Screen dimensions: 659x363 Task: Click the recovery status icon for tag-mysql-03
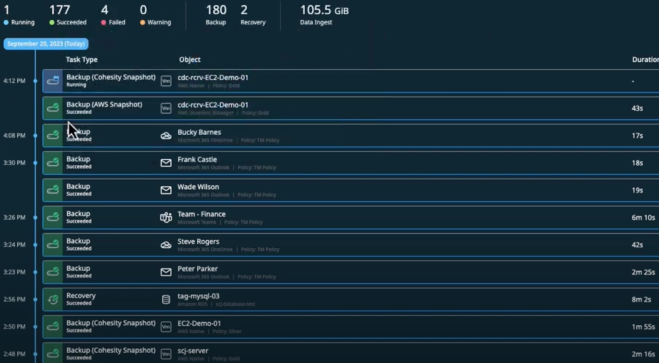(53, 300)
